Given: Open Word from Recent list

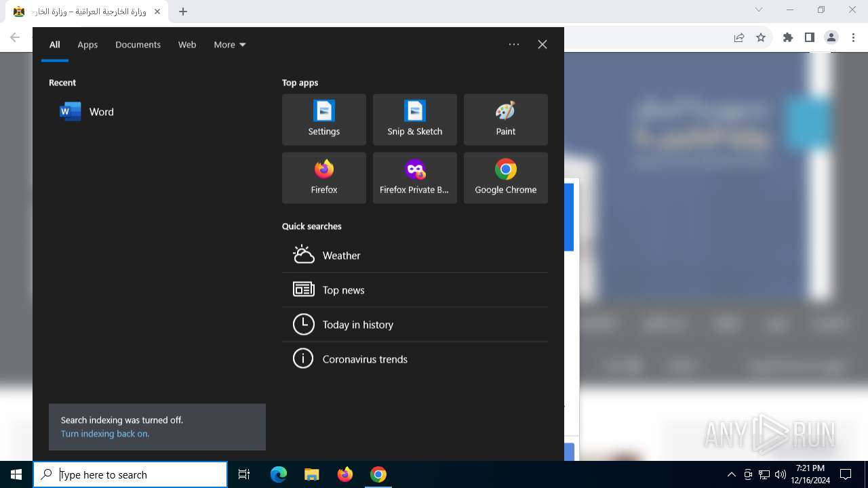Looking at the screenshot, I should tap(156, 112).
